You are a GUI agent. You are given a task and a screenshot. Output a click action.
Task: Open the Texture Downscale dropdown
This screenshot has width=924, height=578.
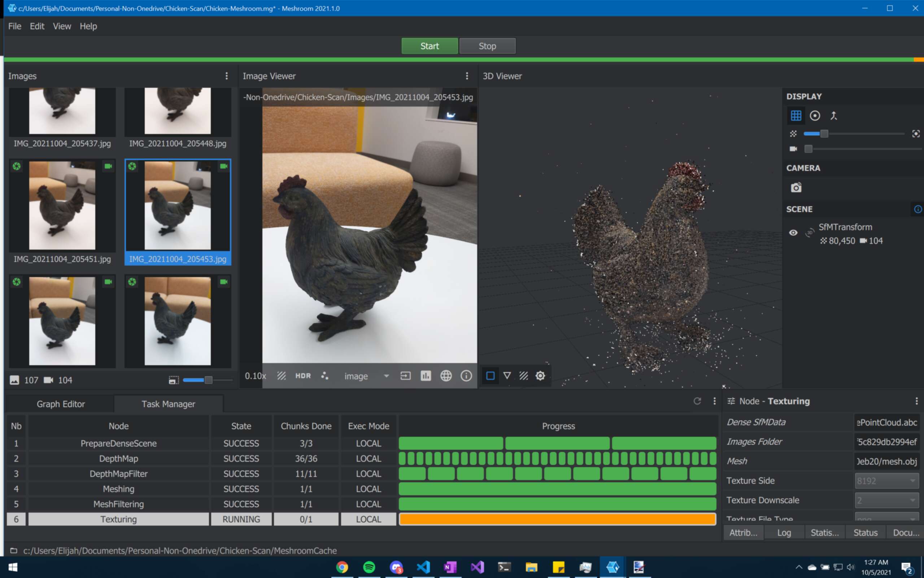pos(886,500)
